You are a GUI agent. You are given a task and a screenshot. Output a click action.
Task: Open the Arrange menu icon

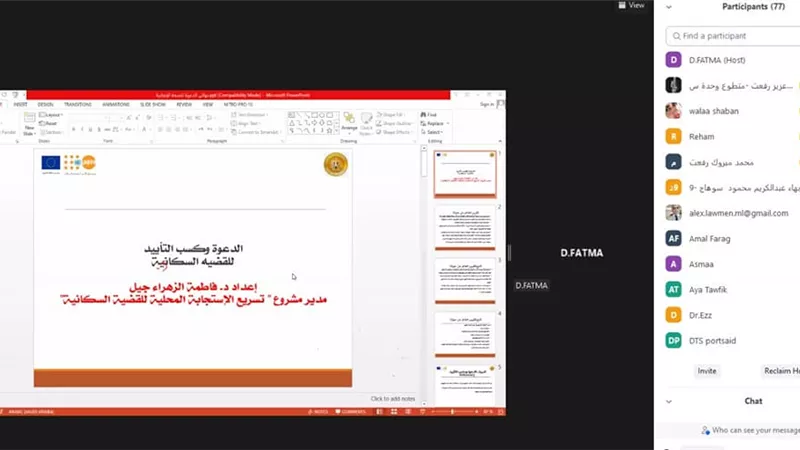(349, 119)
